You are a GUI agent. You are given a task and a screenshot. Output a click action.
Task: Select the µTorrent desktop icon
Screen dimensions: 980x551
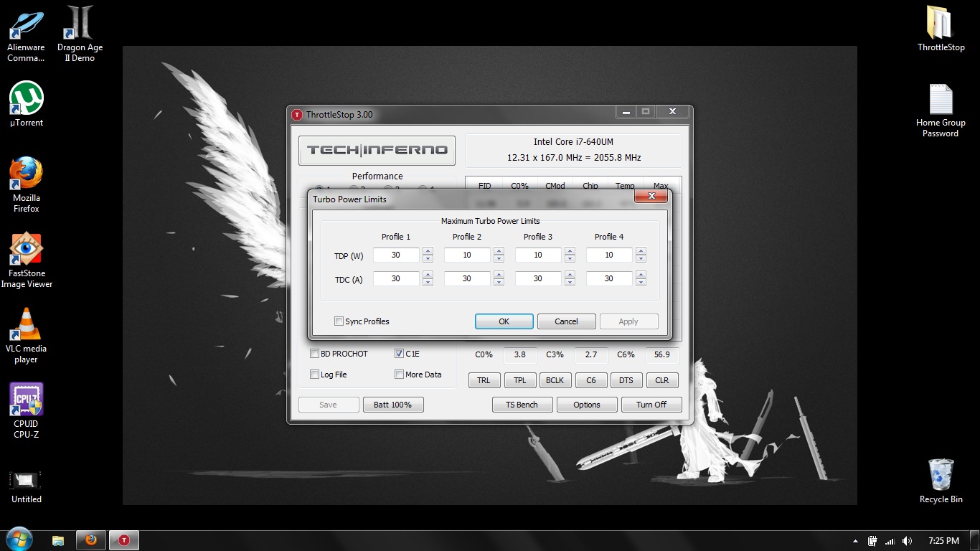tap(27, 104)
